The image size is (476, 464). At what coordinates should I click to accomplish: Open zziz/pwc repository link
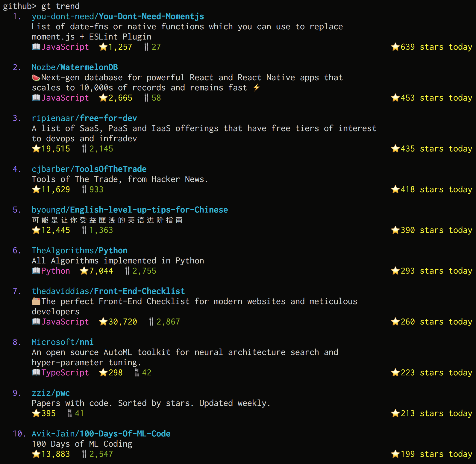pyautogui.click(x=51, y=393)
